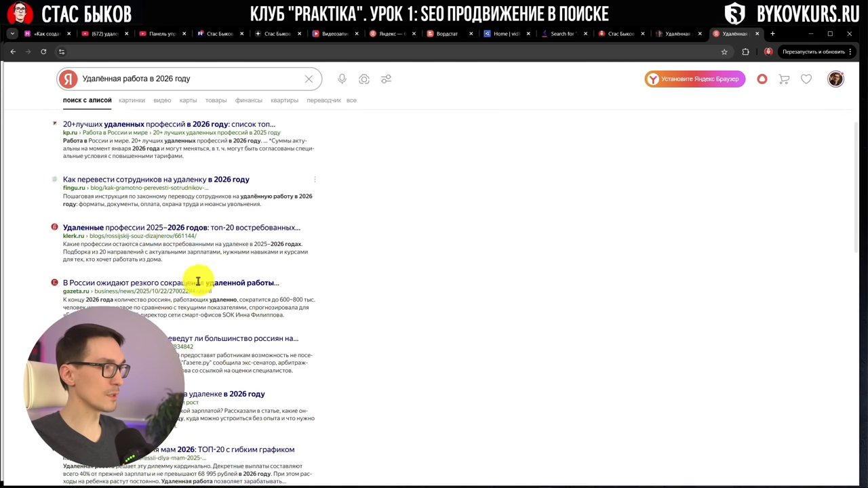Reload the page with the refresh icon

43,52
